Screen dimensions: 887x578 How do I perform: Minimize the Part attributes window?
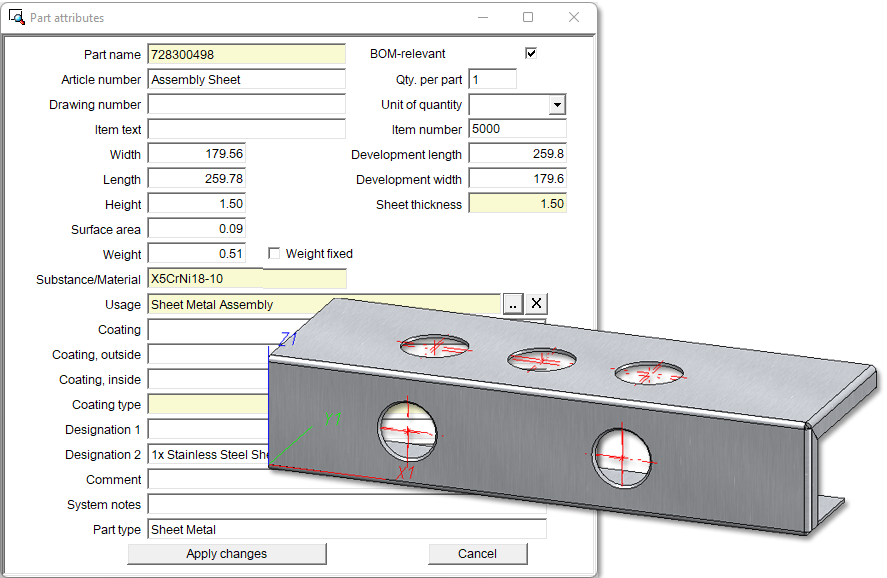[x=483, y=18]
